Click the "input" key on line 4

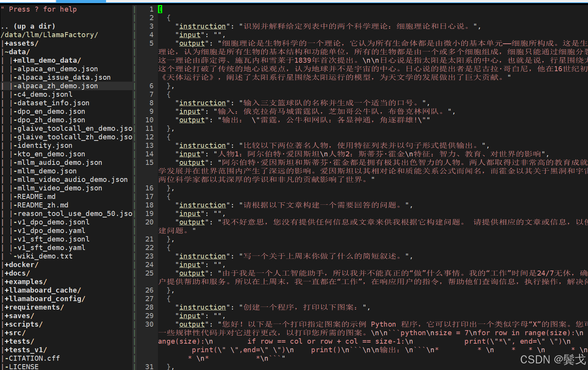[x=190, y=35]
